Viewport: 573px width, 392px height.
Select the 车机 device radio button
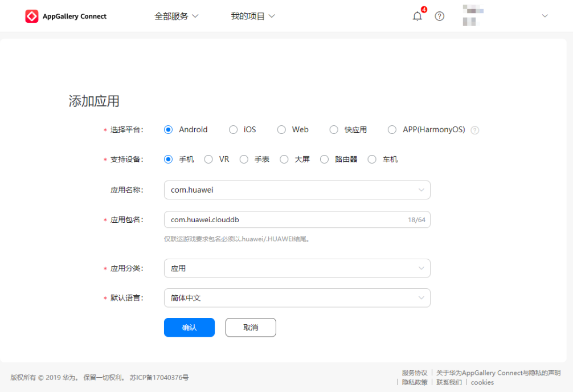click(371, 160)
